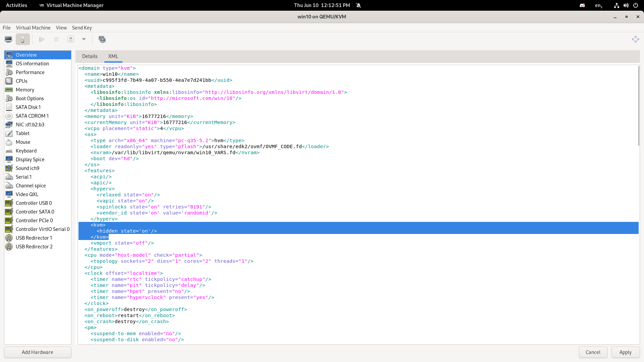Click the Add Hardware button

tap(38, 352)
